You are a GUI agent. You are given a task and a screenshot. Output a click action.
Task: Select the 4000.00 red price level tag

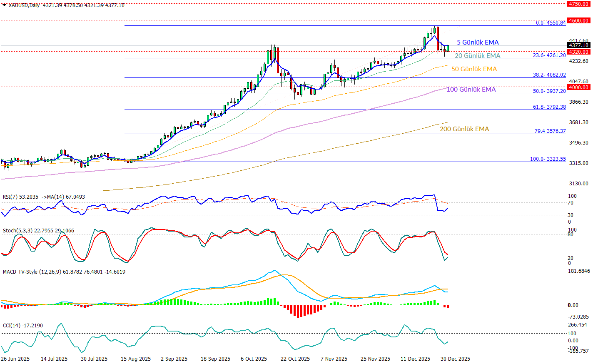579,87
